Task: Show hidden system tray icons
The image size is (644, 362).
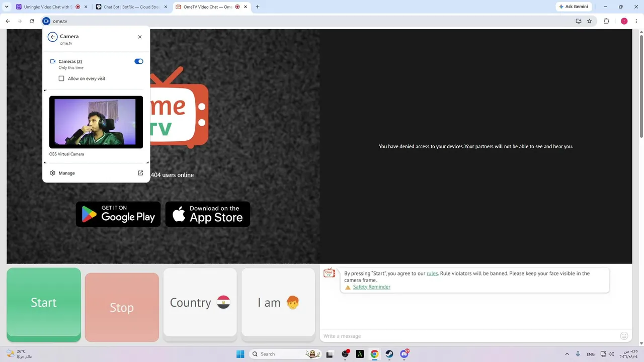Action: (567, 354)
